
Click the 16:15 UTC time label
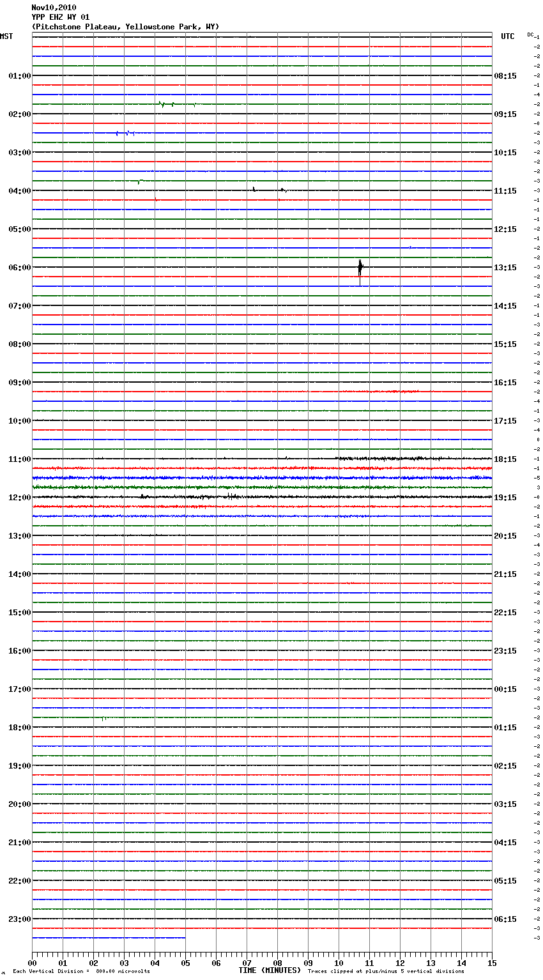[x=505, y=383]
